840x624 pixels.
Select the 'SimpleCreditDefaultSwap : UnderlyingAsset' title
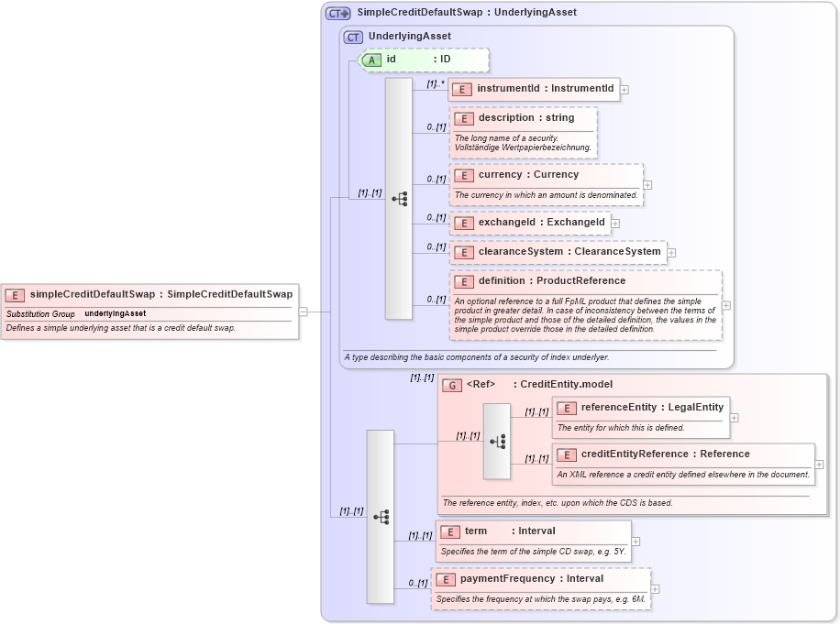pyautogui.click(x=467, y=12)
